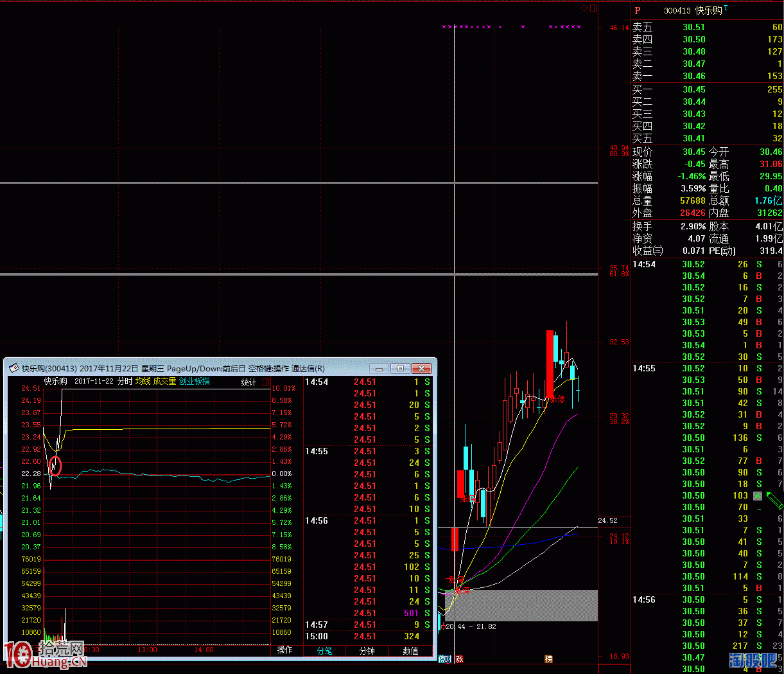Click the 10.01% label on popup axis

click(x=284, y=388)
